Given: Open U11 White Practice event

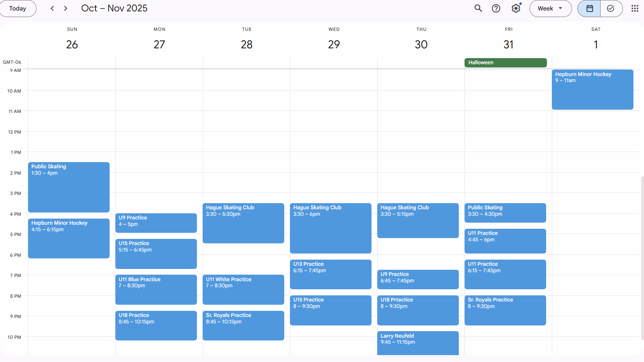Looking at the screenshot, I should [x=243, y=289].
